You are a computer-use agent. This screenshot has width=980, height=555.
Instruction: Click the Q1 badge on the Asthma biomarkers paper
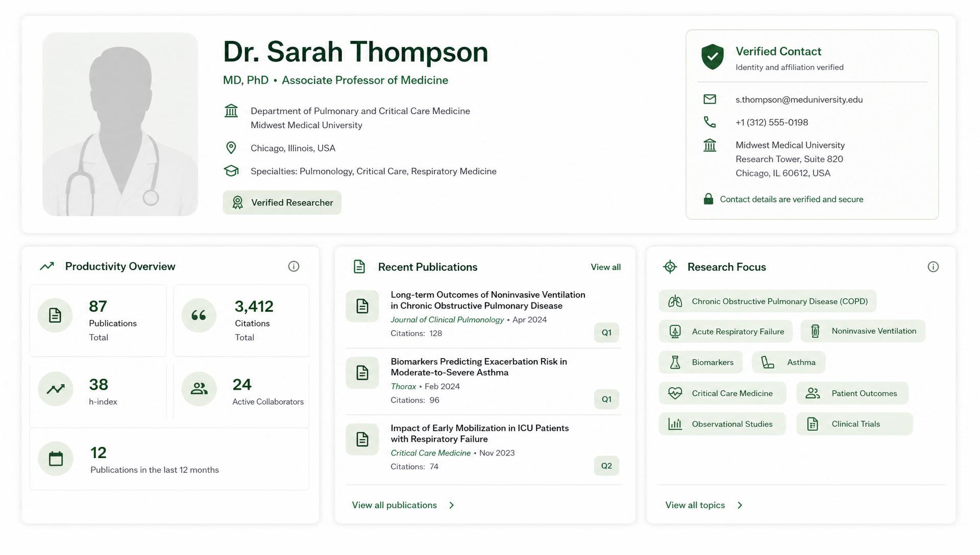pos(606,399)
